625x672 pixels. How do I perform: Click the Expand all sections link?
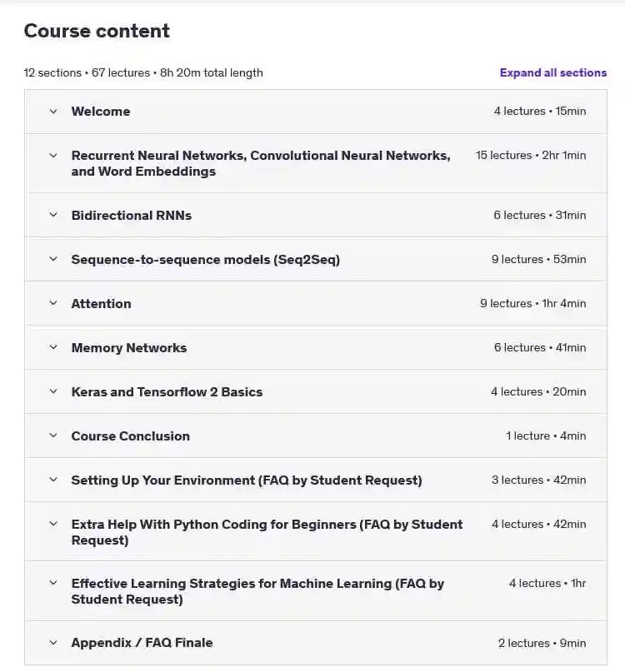pos(553,72)
